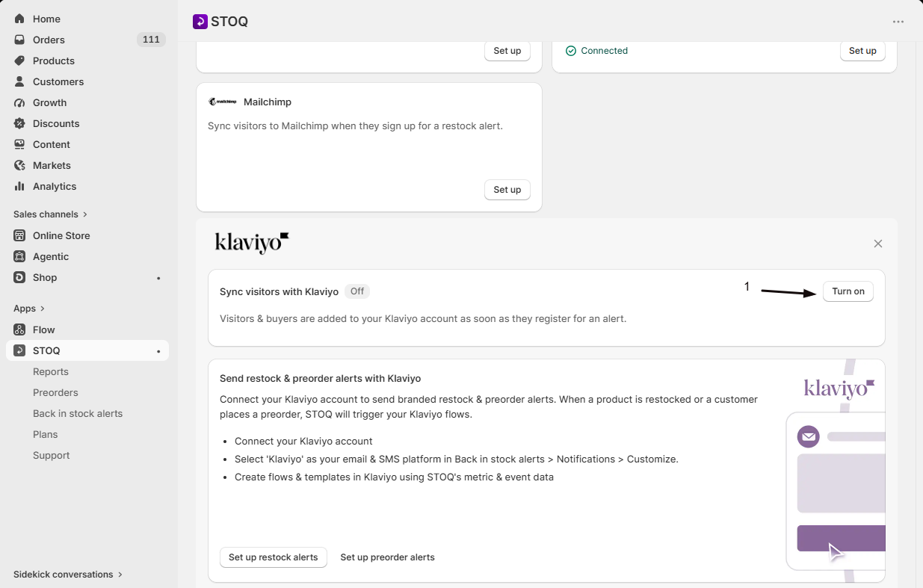This screenshot has width=923, height=588.
Task: Click Set up button for Mailchimp
Action: coord(507,190)
